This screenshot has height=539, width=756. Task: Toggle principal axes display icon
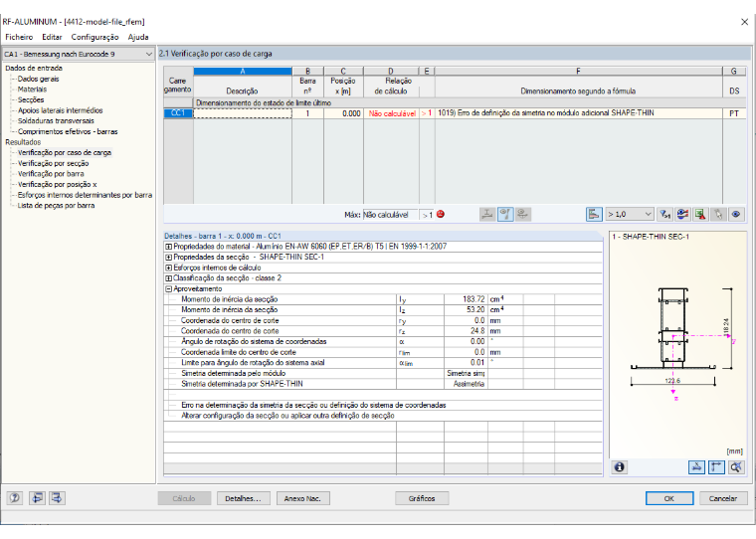[x=716, y=466]
